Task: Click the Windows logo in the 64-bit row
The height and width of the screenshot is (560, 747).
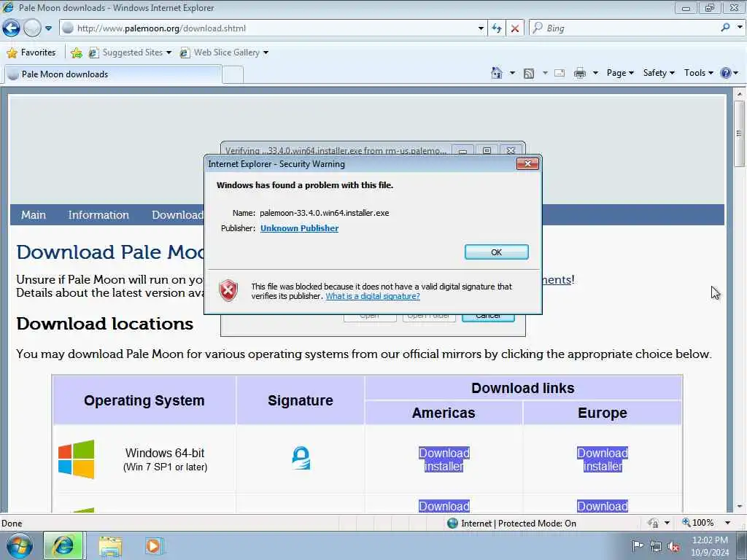Action: coord(76,459)
